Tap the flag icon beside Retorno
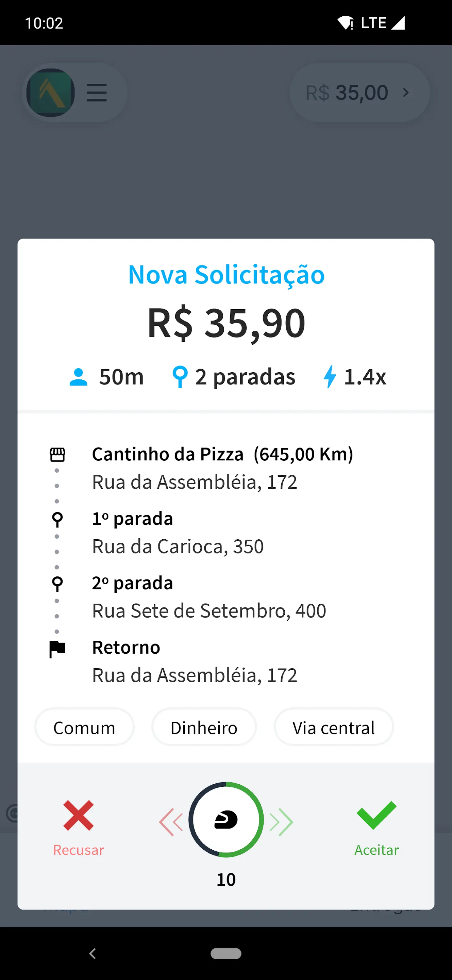Screen dimensions: 452x980 click(x=57, y=648)
